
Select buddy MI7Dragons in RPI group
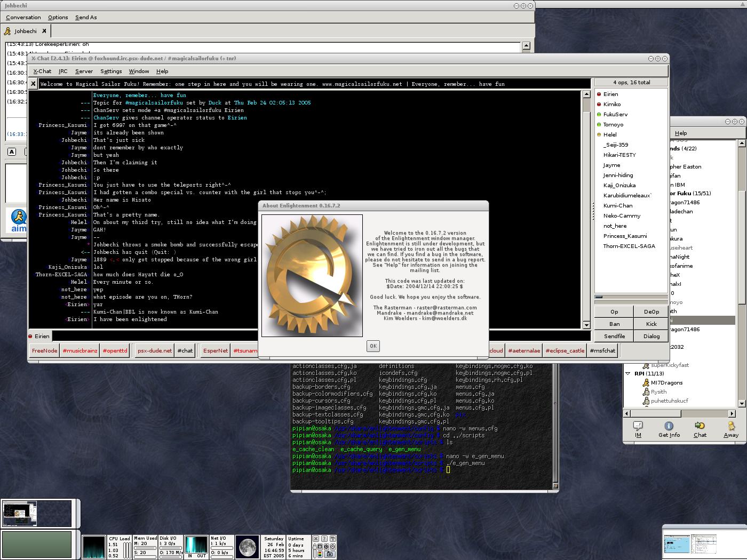tap(666, 382)
